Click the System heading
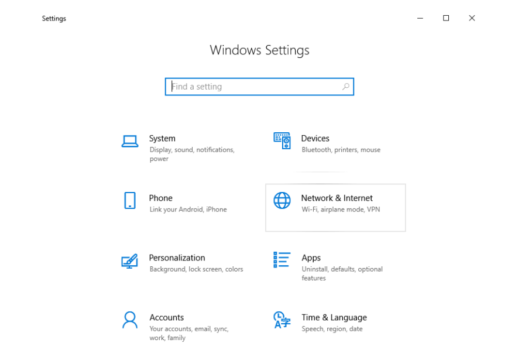 (162, 138)
